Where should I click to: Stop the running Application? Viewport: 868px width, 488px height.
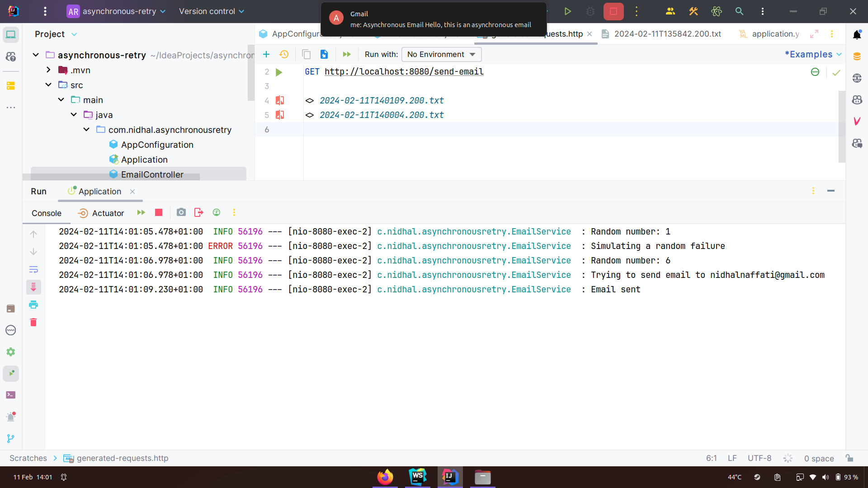(x=158, y=212)
